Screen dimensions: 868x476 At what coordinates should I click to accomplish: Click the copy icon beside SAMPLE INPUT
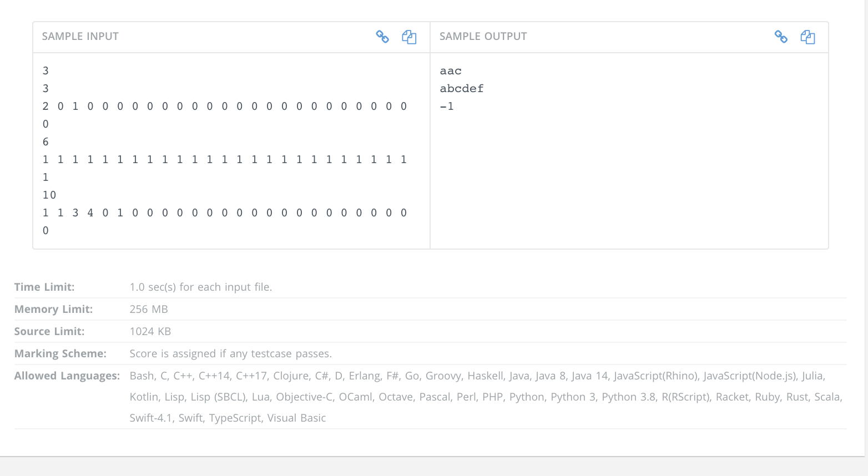(x=409, y=37)
